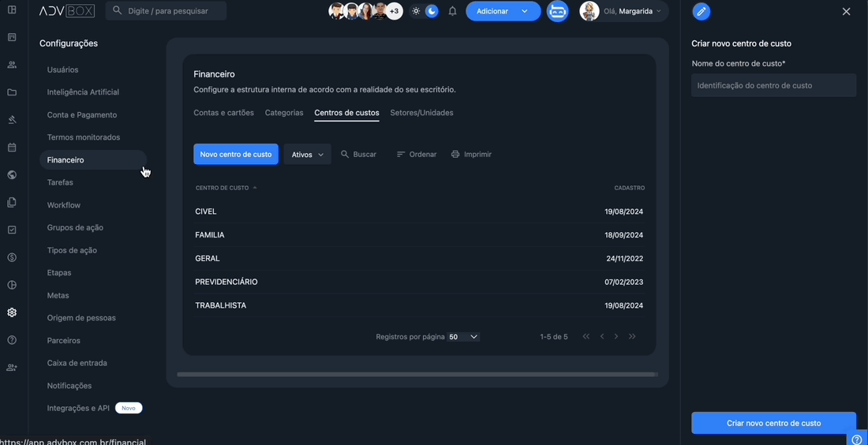The image size is (868, 445).
Task: Open the help icon at bottom right corner
Action: [x=857, y=439]
